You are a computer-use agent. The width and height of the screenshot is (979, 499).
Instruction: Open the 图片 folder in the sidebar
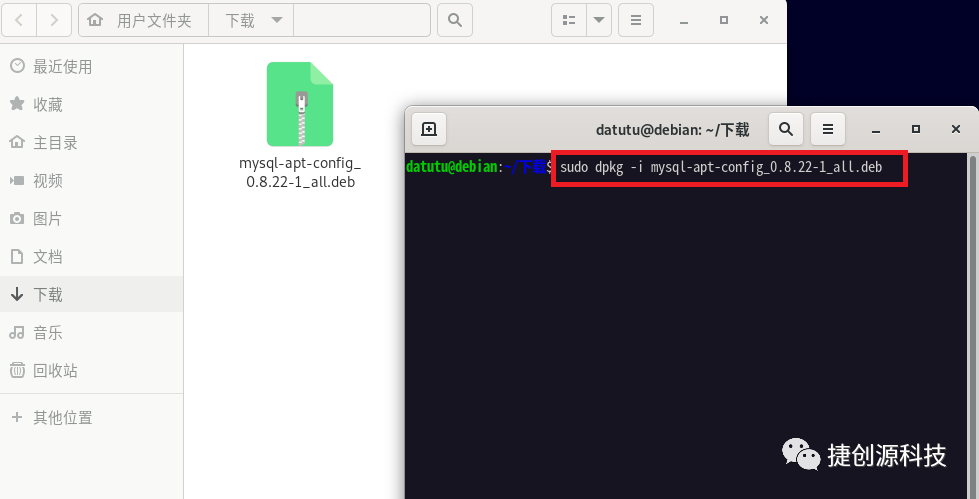pos(92,219)
